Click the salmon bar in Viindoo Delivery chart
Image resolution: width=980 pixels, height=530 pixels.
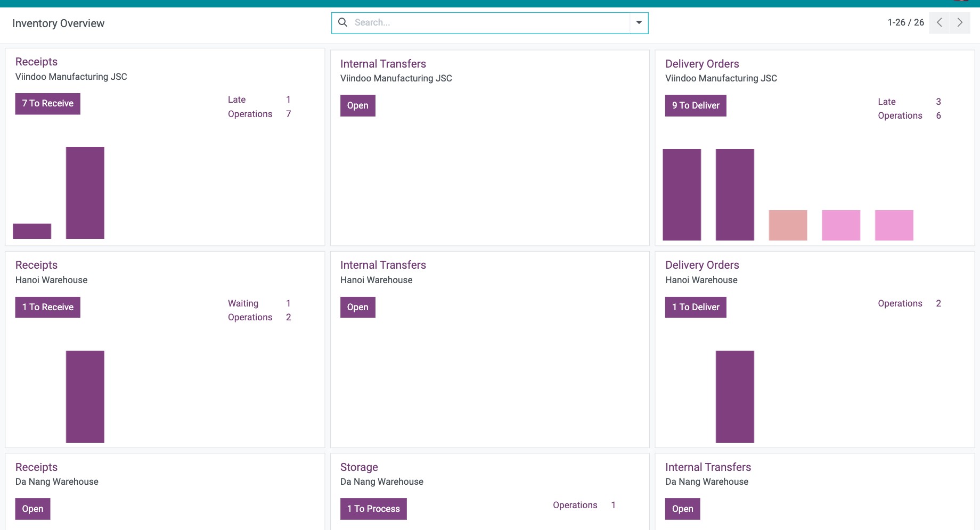[x=788, y=225]
